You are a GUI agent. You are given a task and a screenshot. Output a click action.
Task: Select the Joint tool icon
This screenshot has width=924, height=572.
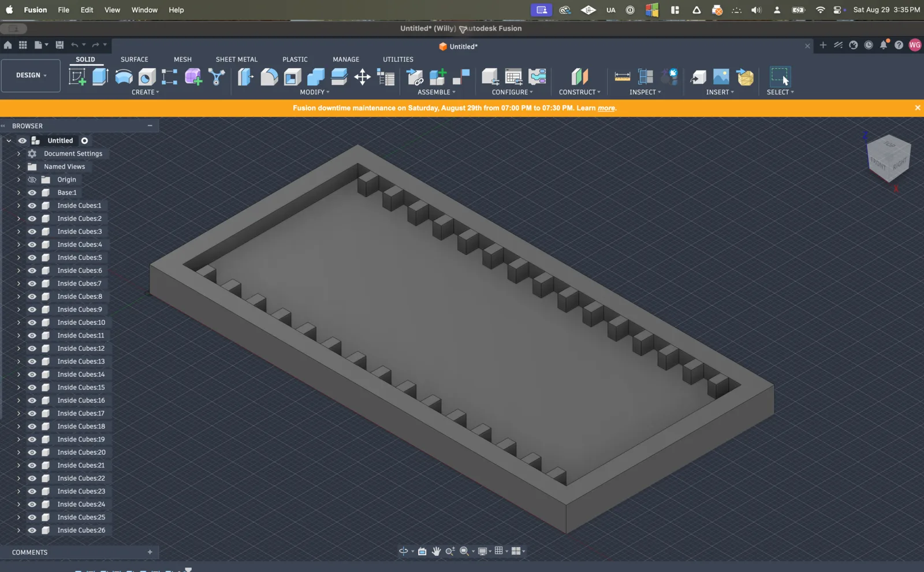tap(461, 77)
